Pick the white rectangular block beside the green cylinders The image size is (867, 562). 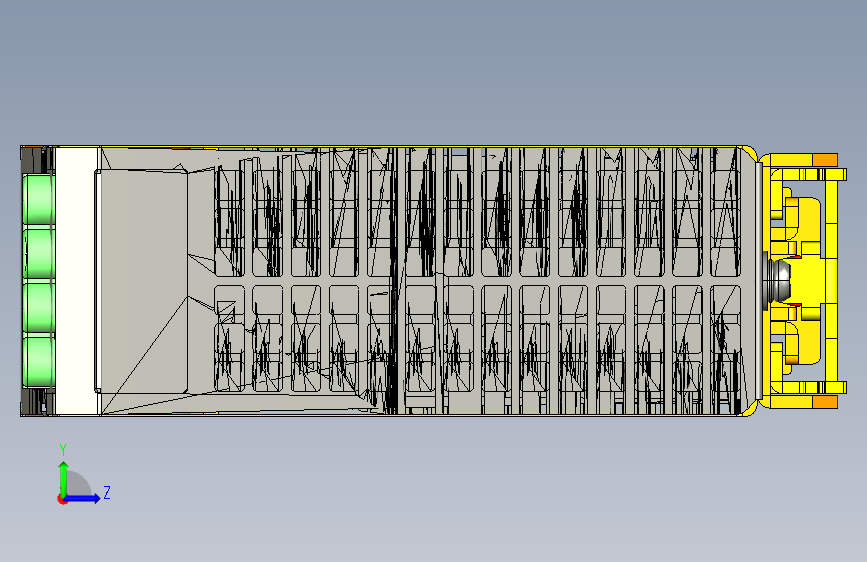pyautogui.click(x=77, y=281)
